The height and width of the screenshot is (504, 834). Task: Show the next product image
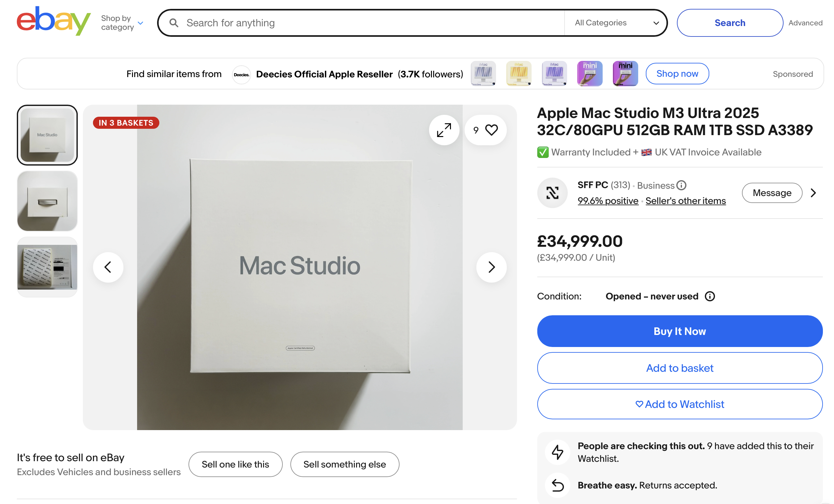[491, 267]
